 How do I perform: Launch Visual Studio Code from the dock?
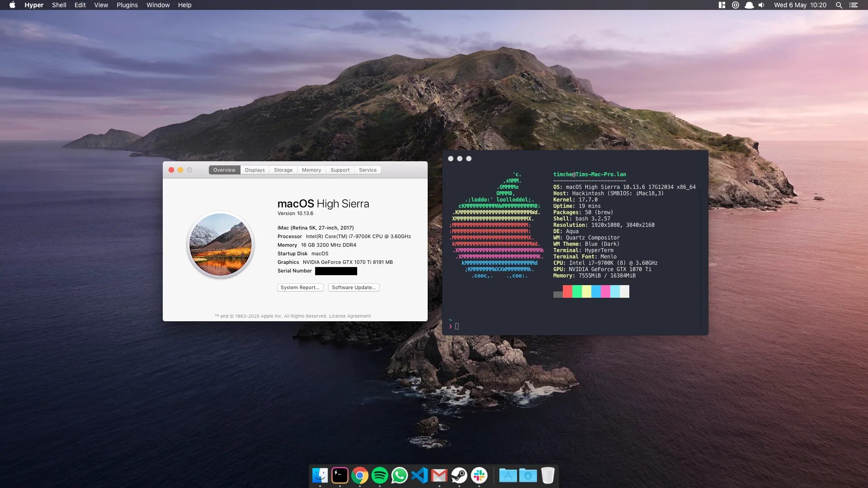point(420,475)
